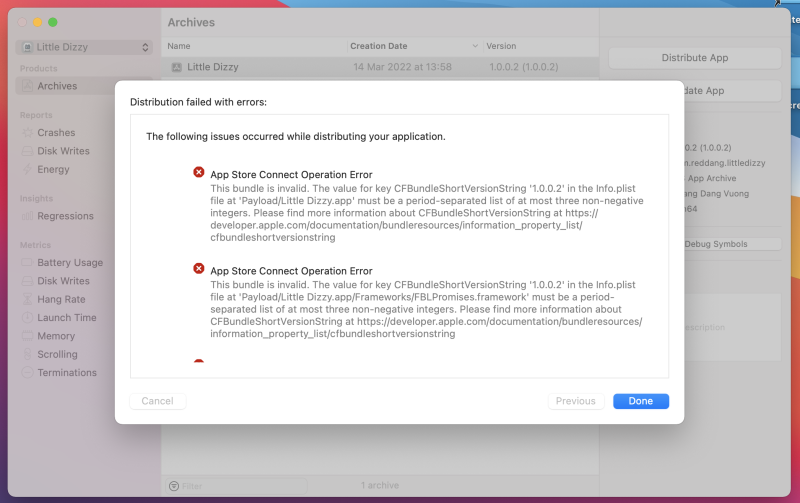
Task: Click the Energy lightning bolt icon
Action: point(28,169)
